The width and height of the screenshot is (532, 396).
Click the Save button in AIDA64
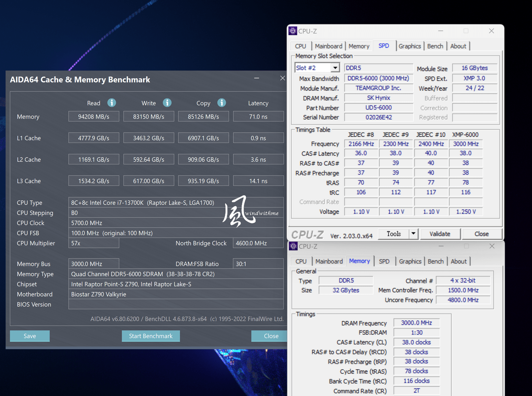(x=30, y=336)
